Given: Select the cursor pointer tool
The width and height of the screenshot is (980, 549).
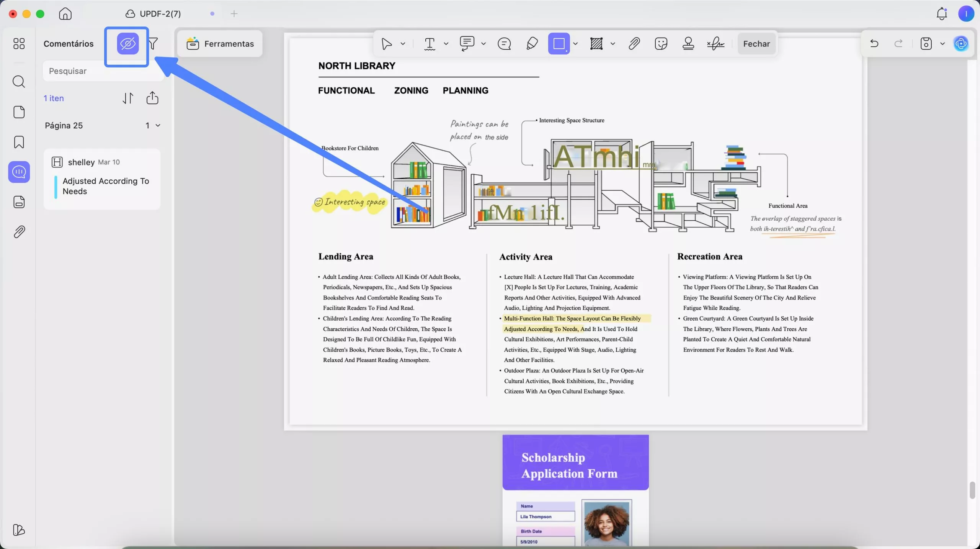Looking at the screenshot, I should pos(387,44).
